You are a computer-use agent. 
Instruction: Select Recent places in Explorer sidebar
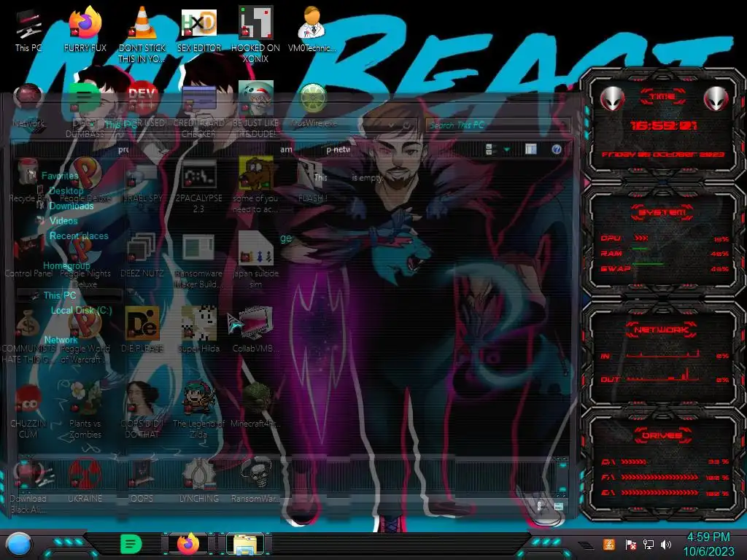(79, 236)
